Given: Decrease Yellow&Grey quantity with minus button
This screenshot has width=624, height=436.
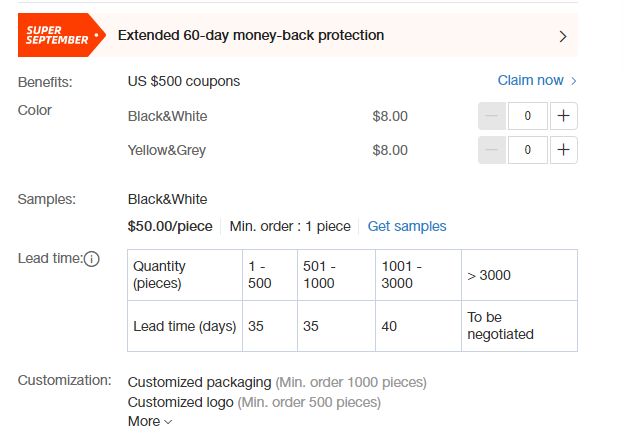Looking at the screenshot, I should point(492,150).
